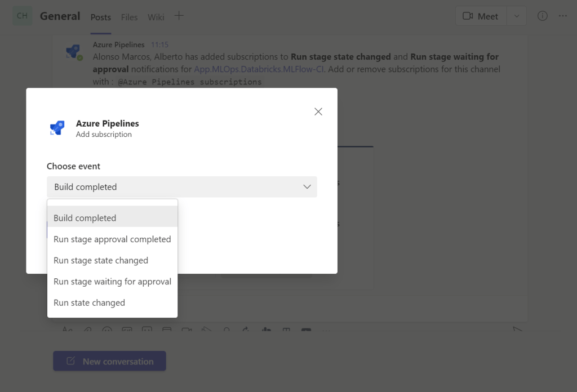Click the CH team avatar
577x392 pixels.
[x=23, y=16]
